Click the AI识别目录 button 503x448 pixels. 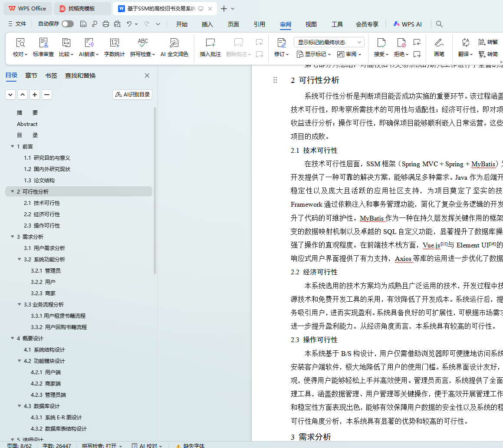point(132,95)
